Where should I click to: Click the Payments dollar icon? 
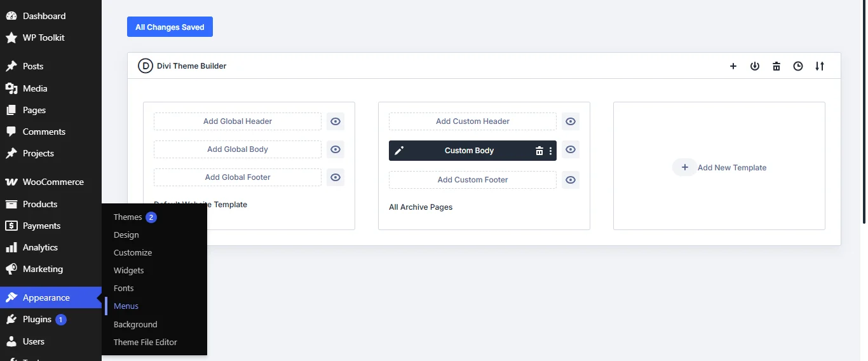11,226
